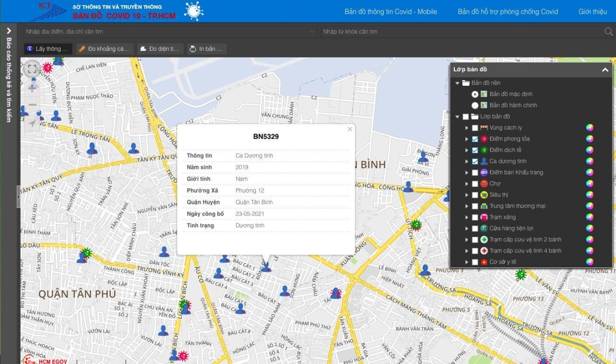Select the Đo khoảng cách ruler tool
Screen dimensions: 616x364
point(105,49)
